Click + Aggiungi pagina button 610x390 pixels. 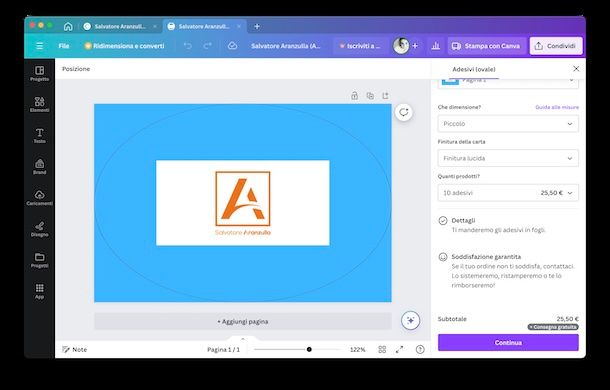point(243,321)
